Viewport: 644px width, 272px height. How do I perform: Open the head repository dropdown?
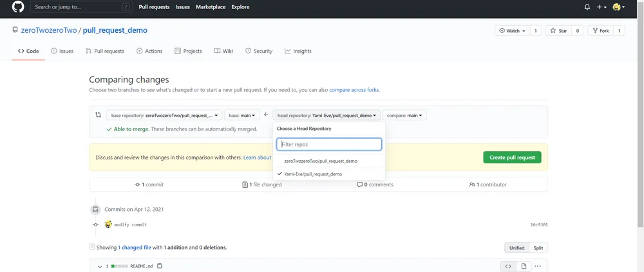tap(327, 115)
